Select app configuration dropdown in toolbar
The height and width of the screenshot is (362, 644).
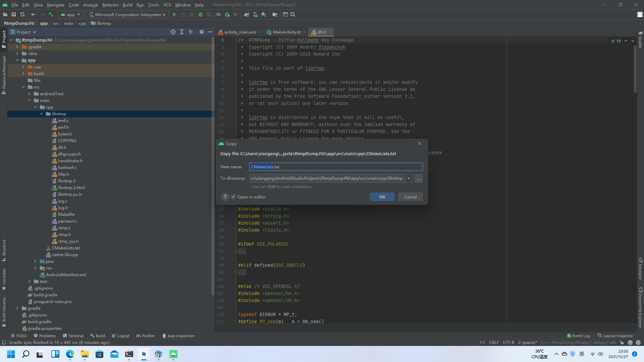pyautogui.click(x=71, y=15)
